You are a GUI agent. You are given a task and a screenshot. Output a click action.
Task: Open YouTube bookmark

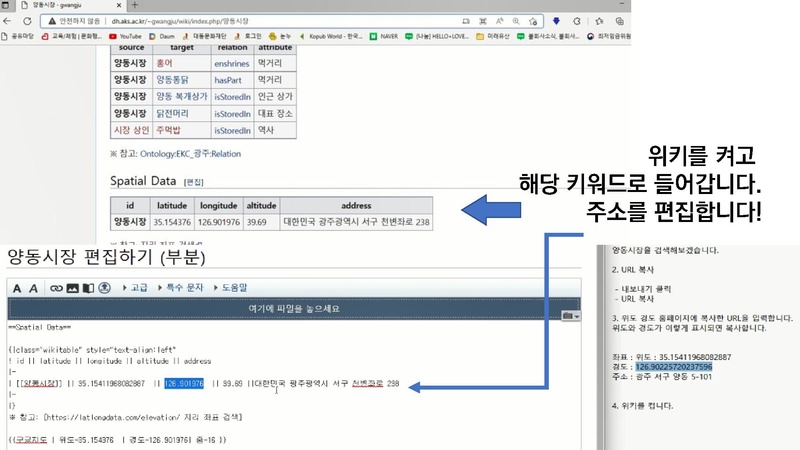tap(126, 36)
